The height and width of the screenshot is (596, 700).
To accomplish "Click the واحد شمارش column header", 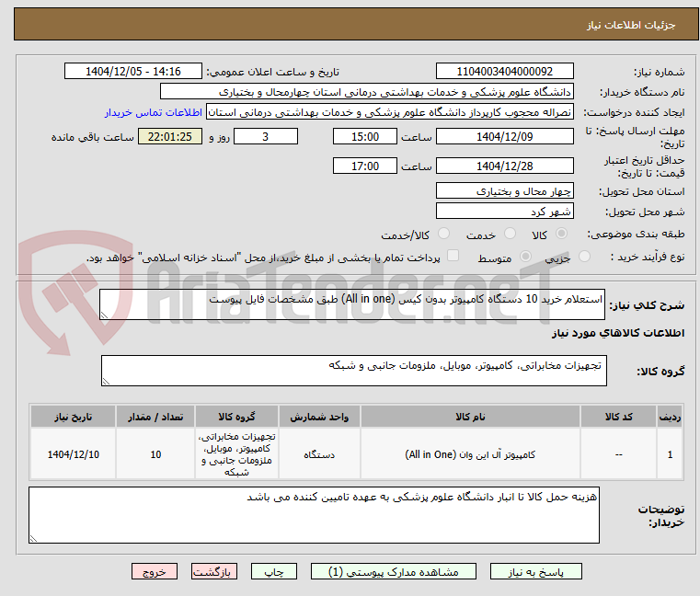I will (x=319, y=417).
